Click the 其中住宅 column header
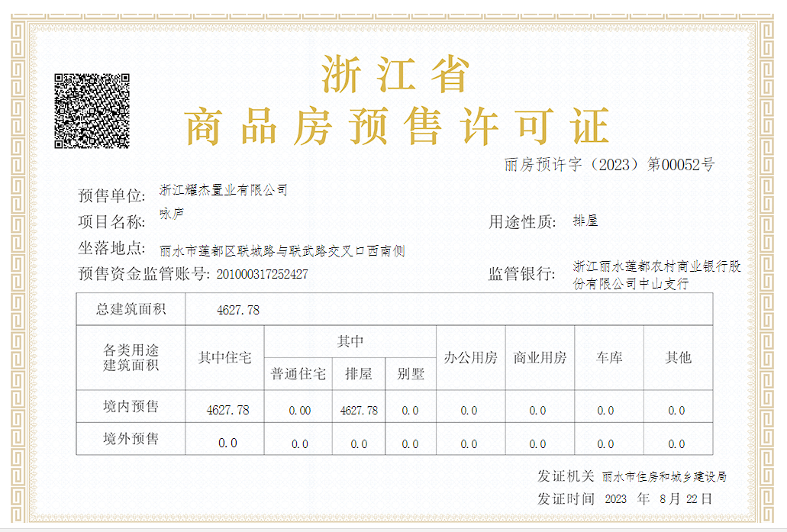The height and width of the screenshot is (532, 787). [224, 357]
